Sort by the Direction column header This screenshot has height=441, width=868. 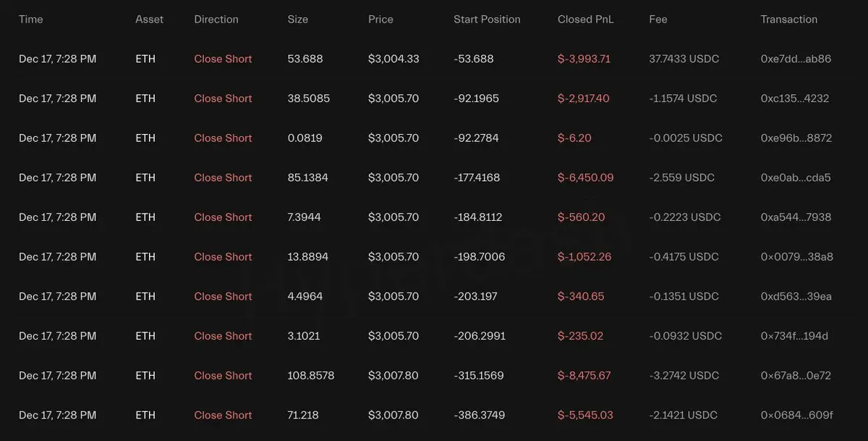coord(216,20)
